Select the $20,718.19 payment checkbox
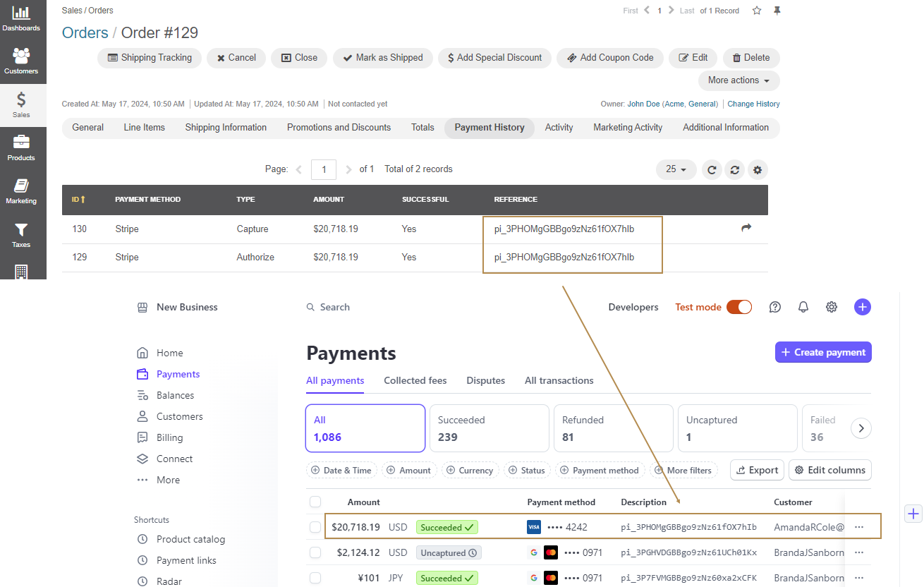 click(315, 527)
